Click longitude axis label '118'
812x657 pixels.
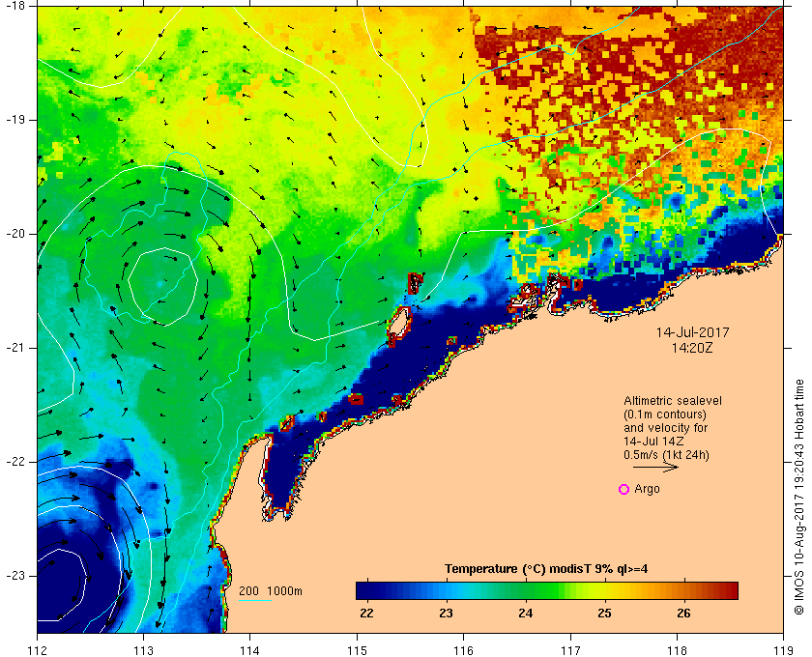click(x=677, y=650)
